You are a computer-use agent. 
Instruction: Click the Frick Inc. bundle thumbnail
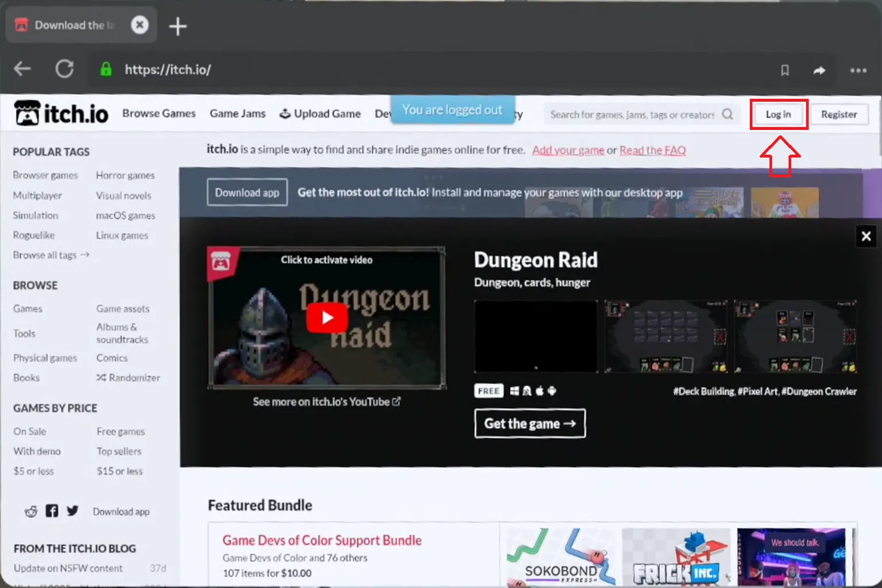click(676, 556)
